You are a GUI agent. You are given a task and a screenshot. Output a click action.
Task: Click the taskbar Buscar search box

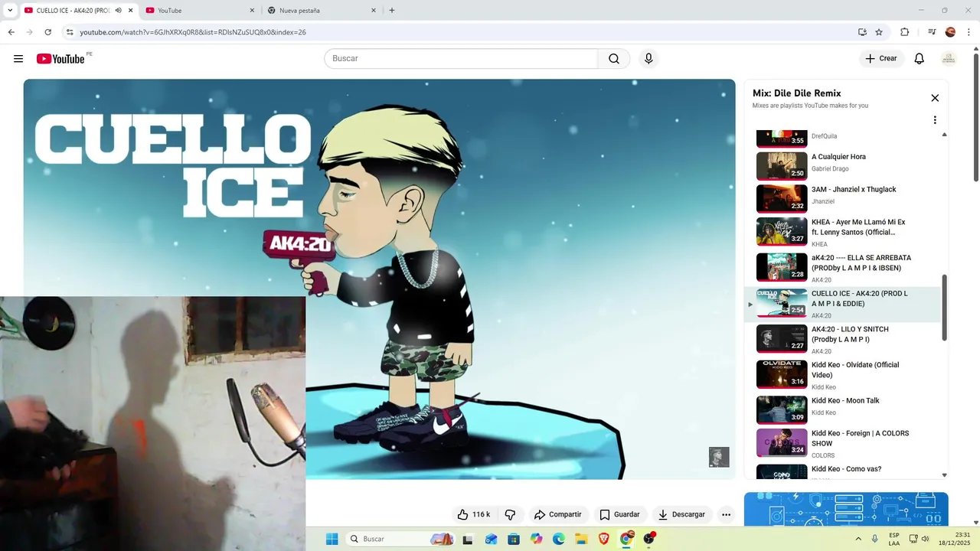tap(400, 539)
